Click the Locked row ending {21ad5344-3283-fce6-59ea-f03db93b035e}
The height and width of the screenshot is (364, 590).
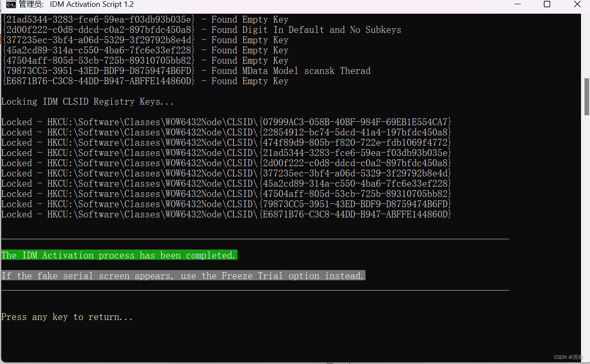[x=227, y=153]
